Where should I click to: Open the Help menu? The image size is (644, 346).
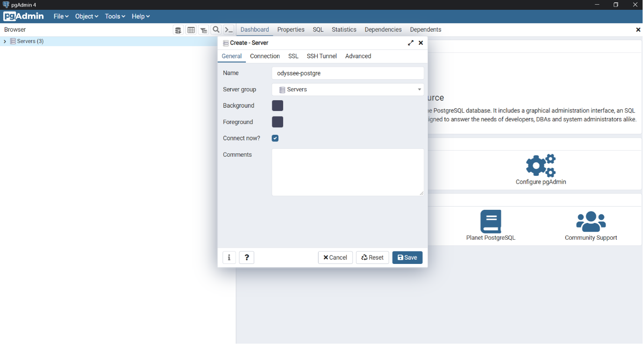pyautogui.click(x=140, y=16)
